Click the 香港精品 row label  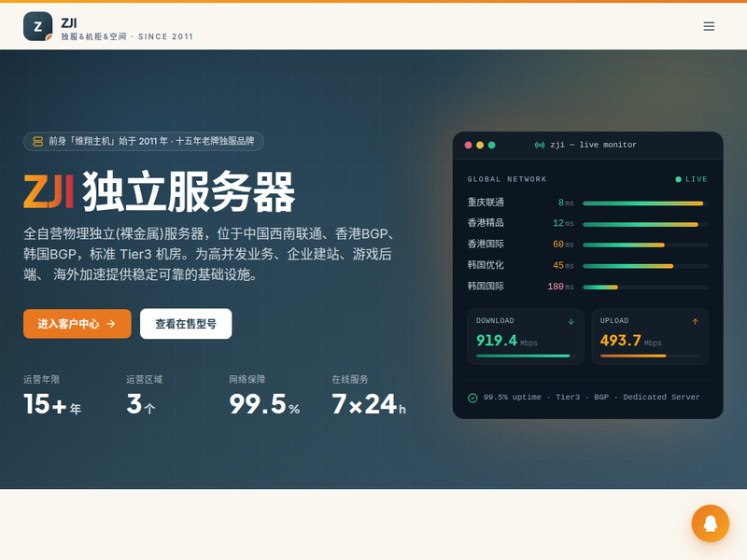click(x=486, y=223)
